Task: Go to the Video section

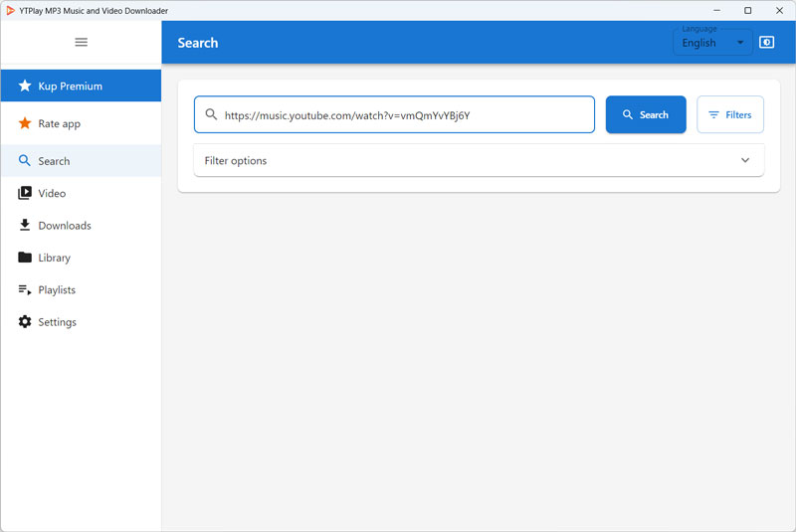Action: point(82,193)
